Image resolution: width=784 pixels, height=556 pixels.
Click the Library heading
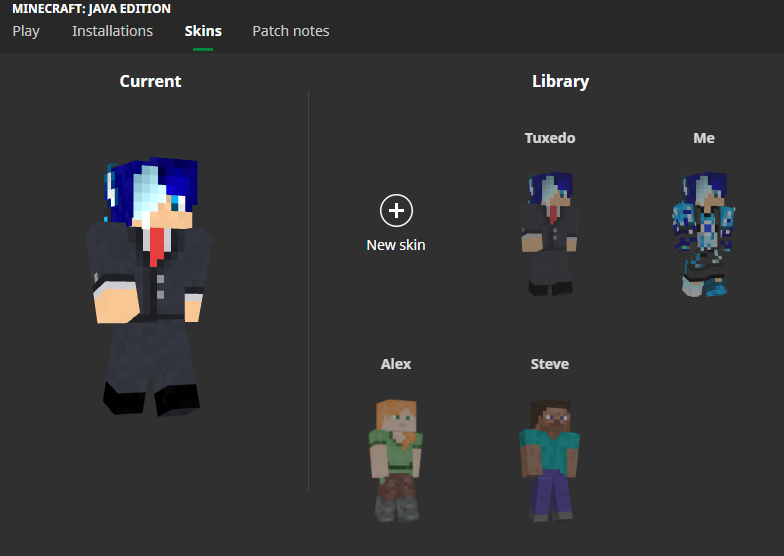click(560, 82)
